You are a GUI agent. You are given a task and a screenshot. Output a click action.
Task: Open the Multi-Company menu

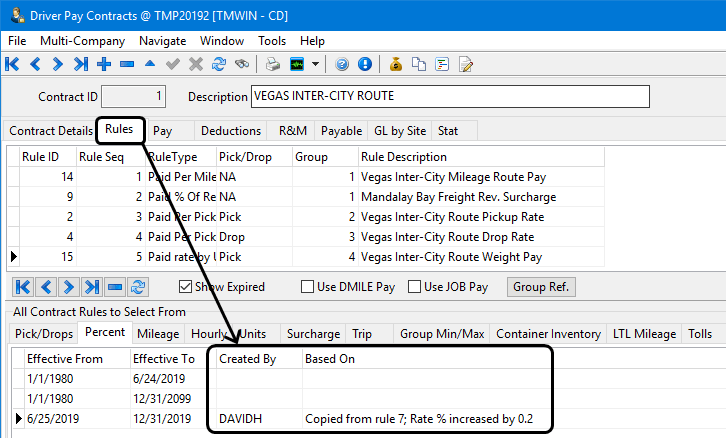pyautogui.click(x=82, y=41)
